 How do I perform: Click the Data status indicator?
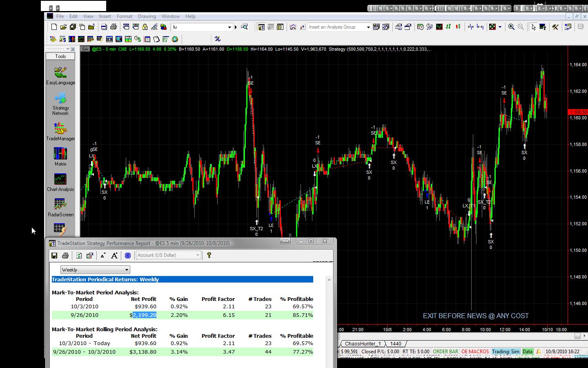[528, 352]
